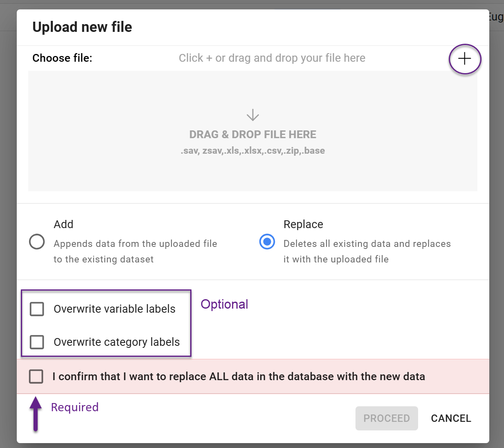Click the 'Overwrite variable labels' text label
This screenshot has height=448, width=504.
[115, 309]
